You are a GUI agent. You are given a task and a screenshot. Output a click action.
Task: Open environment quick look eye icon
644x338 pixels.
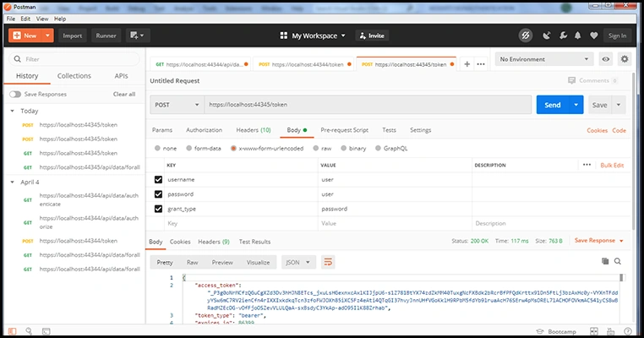(x=606, y=59)
